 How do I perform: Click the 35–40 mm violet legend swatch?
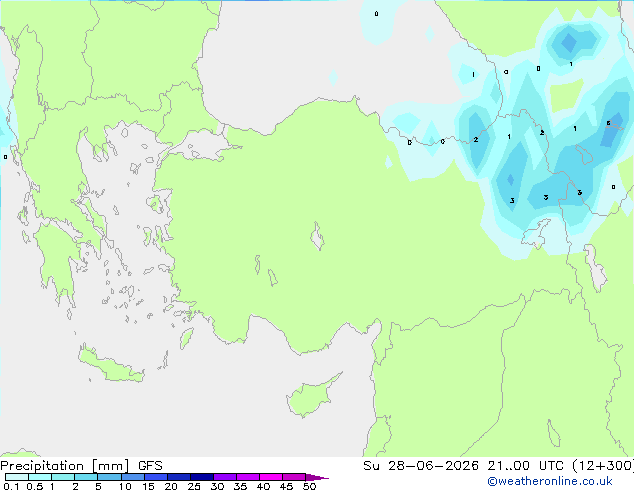pyautogui.click(x=248, y=477)
